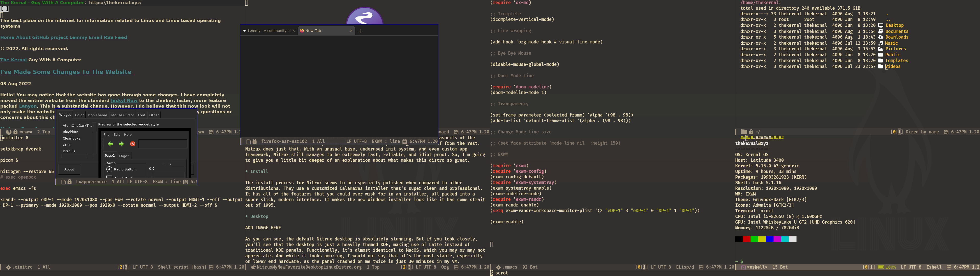Click the green swatch in neofetch color bar
Viewport: 980px width, 276px height.
[754, 239]
